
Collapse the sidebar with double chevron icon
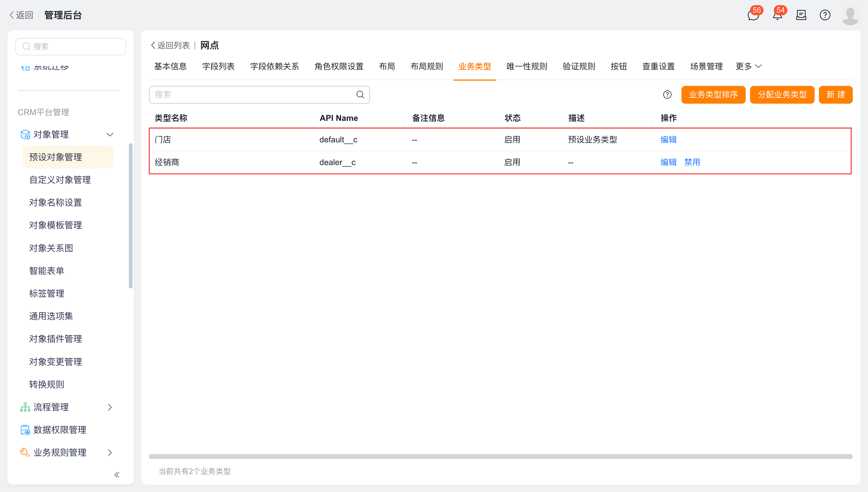coord(117,474)
